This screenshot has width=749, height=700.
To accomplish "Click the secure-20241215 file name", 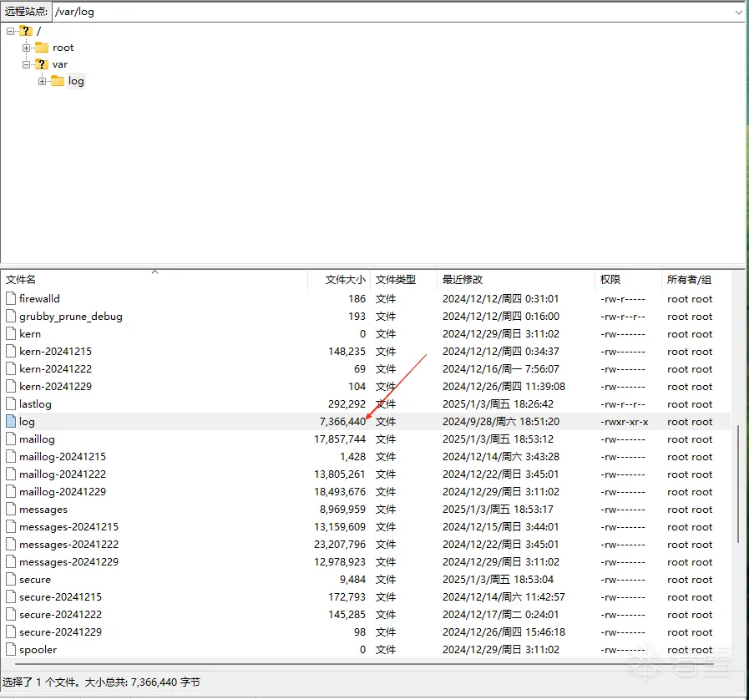I will point(61,596).
